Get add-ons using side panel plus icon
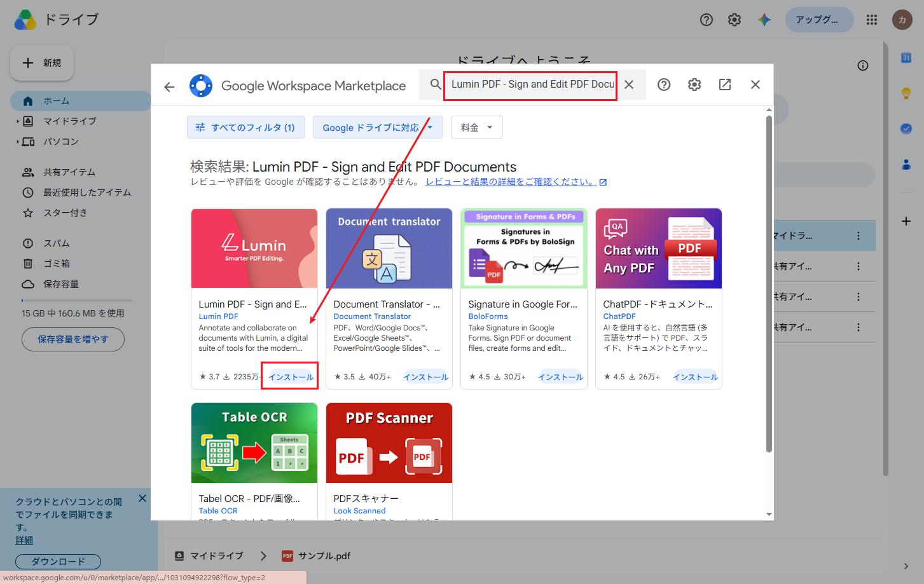 (x=906, y=221)
